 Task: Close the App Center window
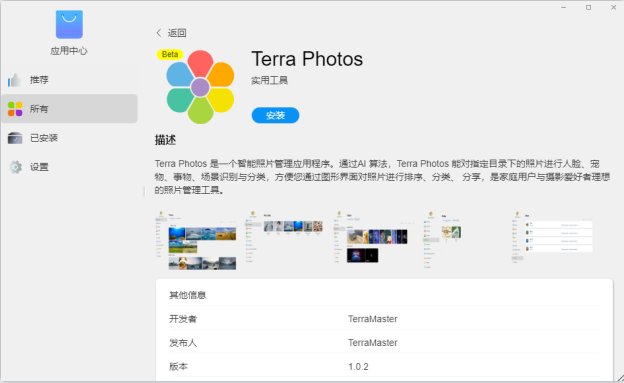pyautogui.click(x=614, y=8)
